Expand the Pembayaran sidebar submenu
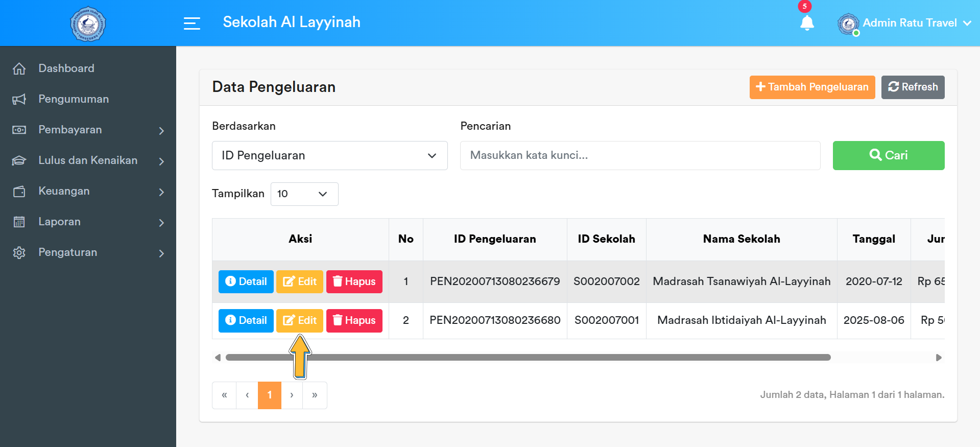 [88, 130]
